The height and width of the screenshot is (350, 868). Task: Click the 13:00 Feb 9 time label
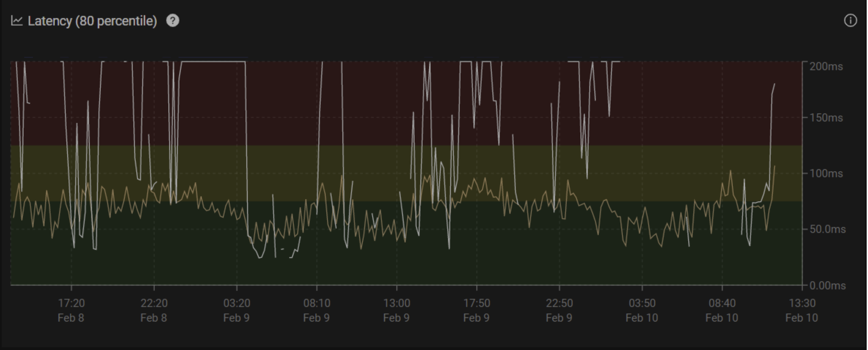tap(396, 310)
